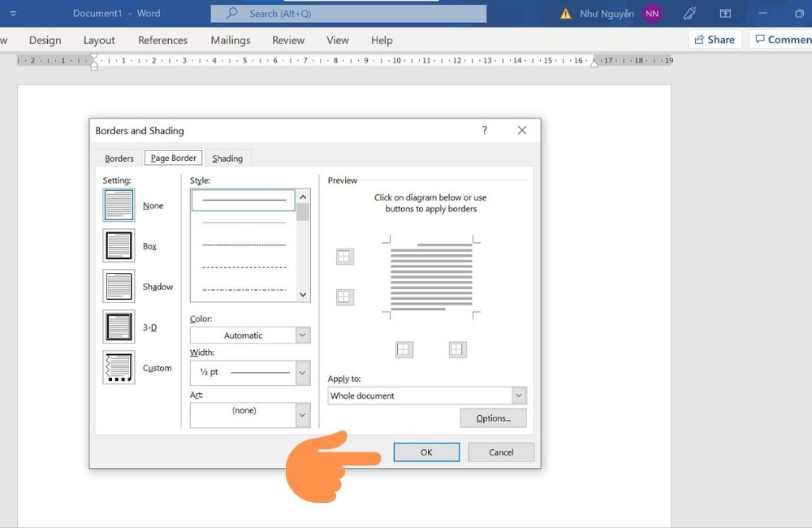Click the Help question mark in dialog
The image size is (812, 528).
(485, 130)
